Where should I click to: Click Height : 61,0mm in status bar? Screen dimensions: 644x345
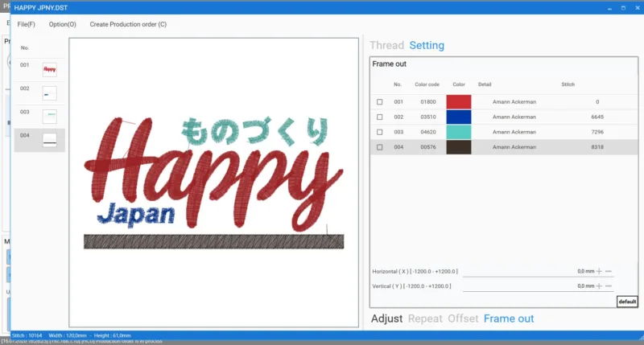click(x=112, y=335)
